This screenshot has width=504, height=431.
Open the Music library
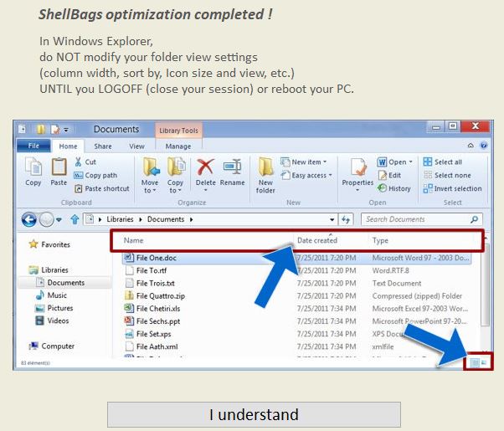51,295
